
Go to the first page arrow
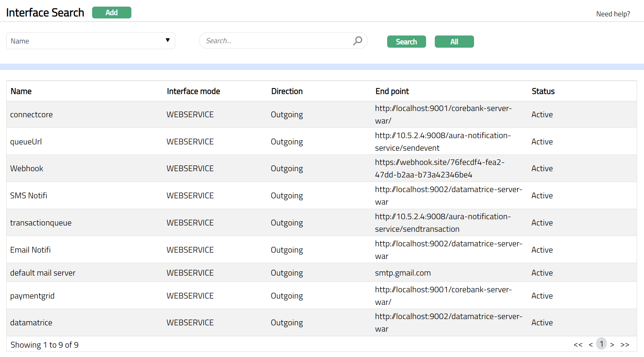click(x=578, y=344)
